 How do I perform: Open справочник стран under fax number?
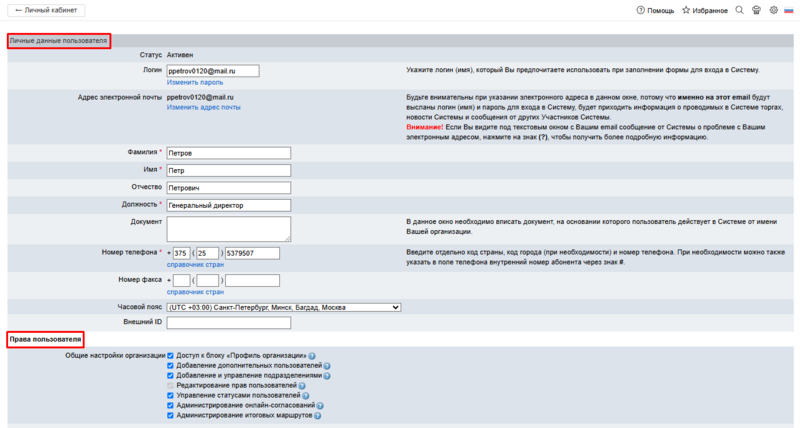click(x=195, y=292)
